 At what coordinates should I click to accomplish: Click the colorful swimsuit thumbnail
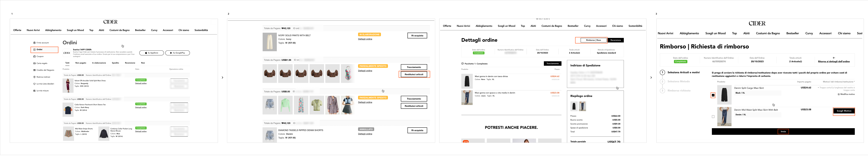[x=348, y=73]
